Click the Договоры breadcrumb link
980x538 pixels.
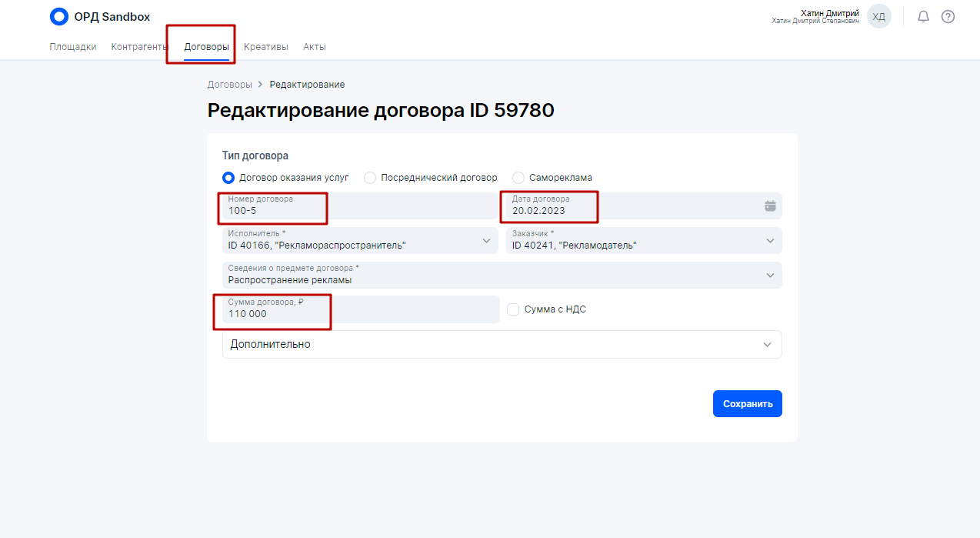pos(229,85)
